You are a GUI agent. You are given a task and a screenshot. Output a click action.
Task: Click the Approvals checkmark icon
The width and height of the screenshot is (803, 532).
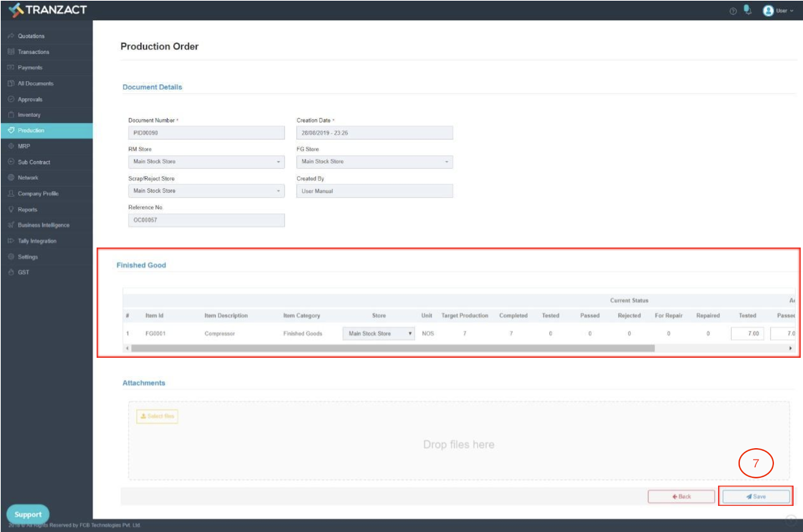click(x=11, y=99)
